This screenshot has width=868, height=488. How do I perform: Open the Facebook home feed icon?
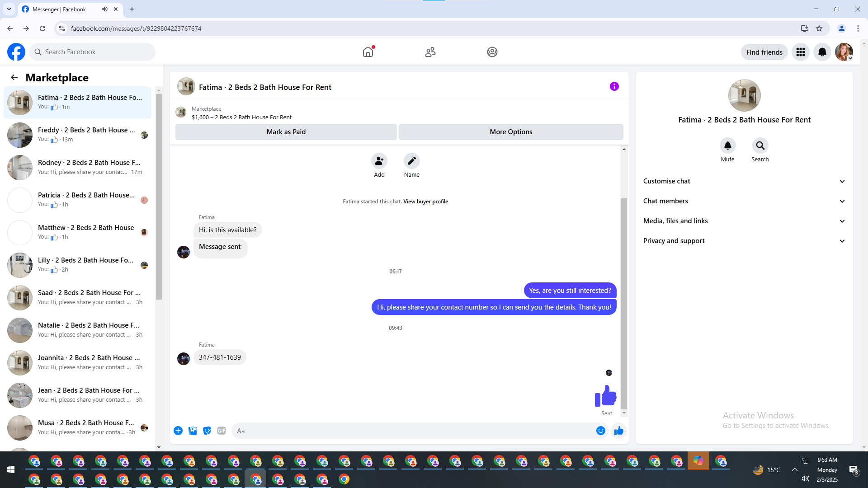click(368, 52)
